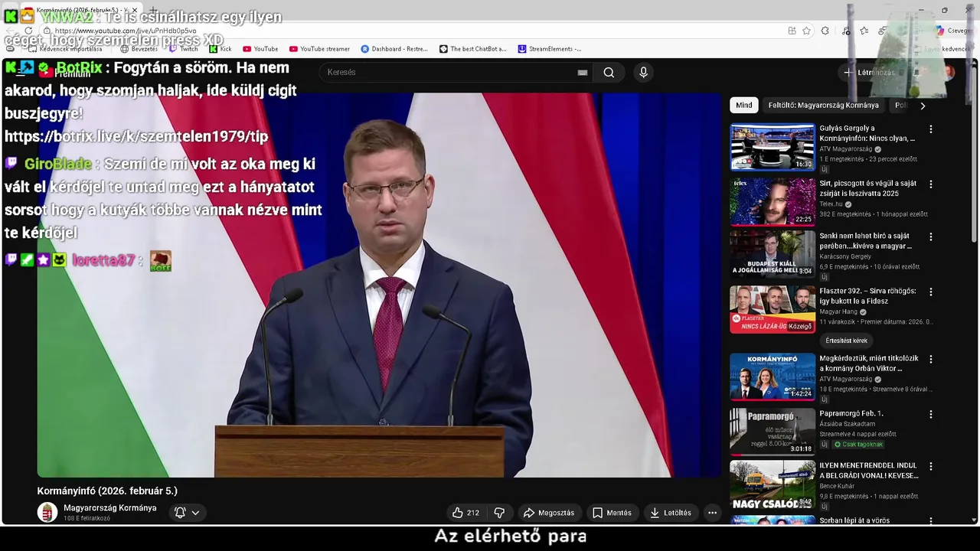980x551 pixels.
Task: Open menu for ILYEN MENETRENDDEL INDUL video
Action: (x=931, y=466)
